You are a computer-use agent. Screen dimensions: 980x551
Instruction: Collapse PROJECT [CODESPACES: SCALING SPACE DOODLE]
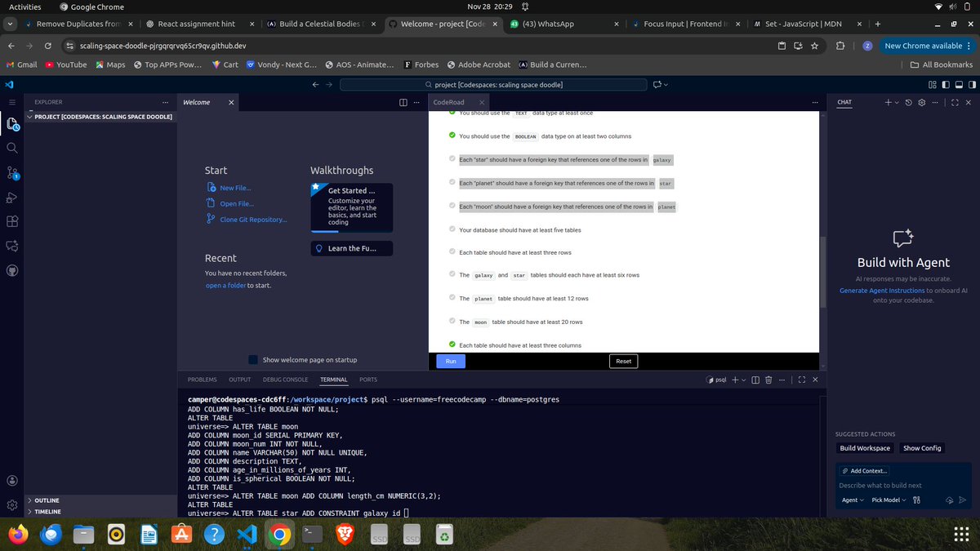[x=29, y=117]
